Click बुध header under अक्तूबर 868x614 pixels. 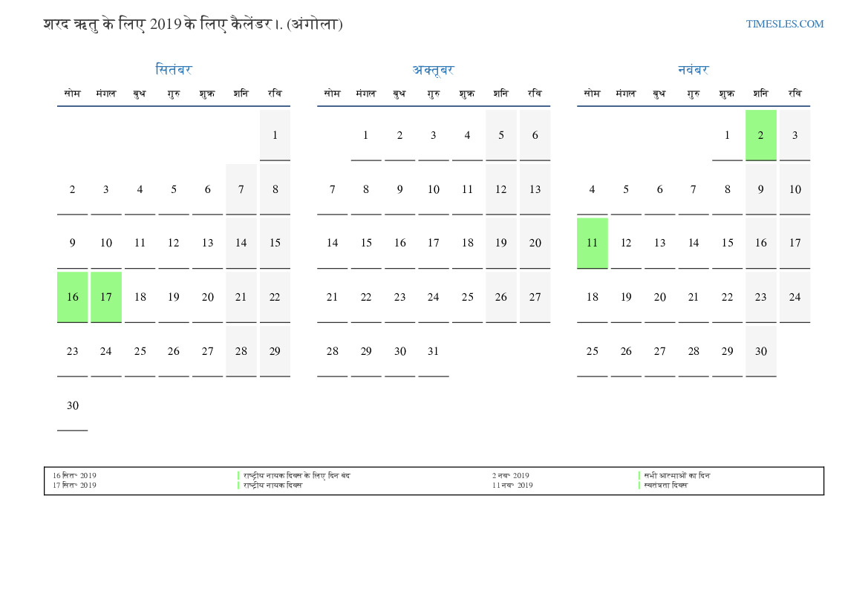[399, 94]
